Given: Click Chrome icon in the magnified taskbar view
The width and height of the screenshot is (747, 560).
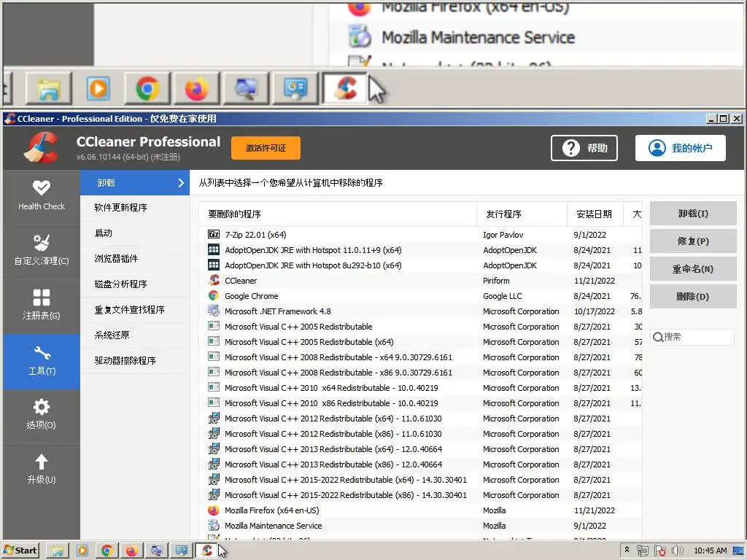Looking at the screenshot, I should click(x=147, y=88).
